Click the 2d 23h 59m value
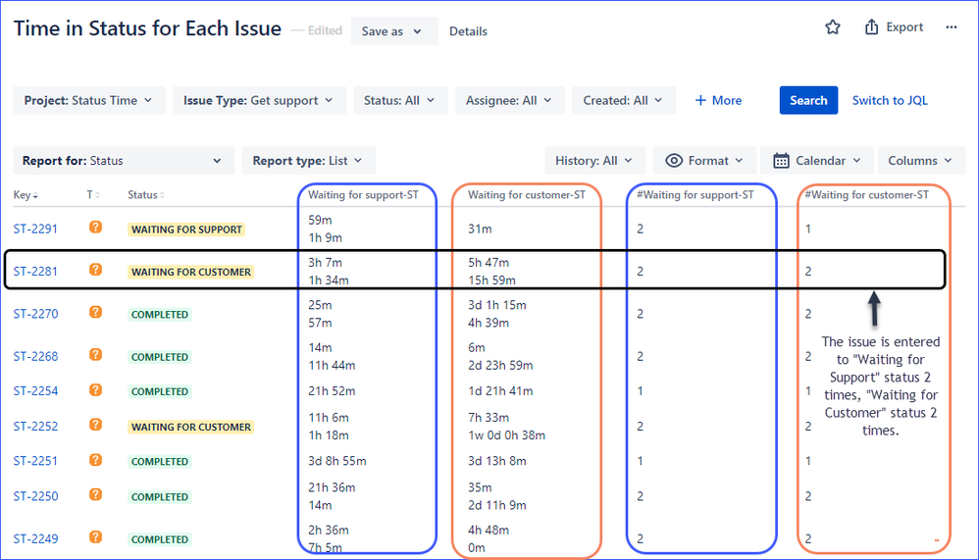This screenshot has height=560, width=979. click(x=500, y=365)
